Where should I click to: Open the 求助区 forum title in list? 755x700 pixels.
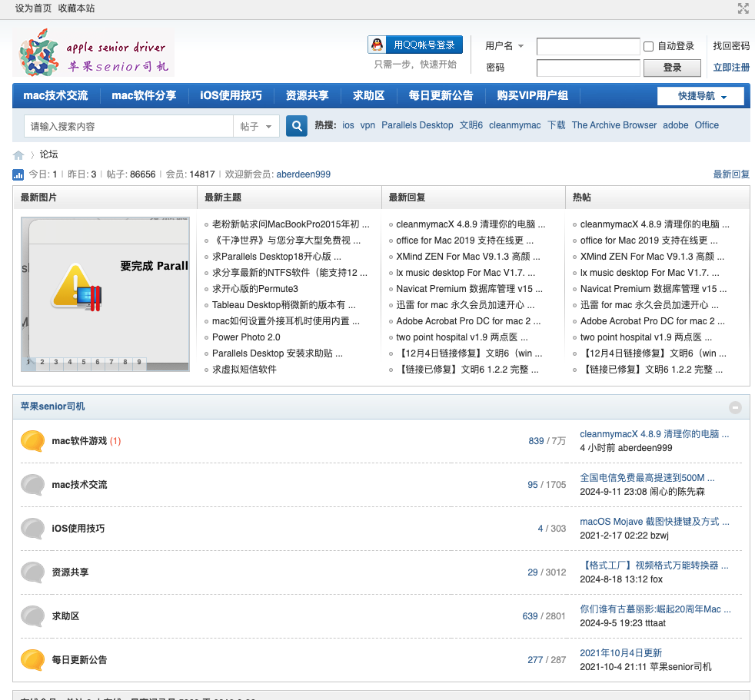pos(65,615)
